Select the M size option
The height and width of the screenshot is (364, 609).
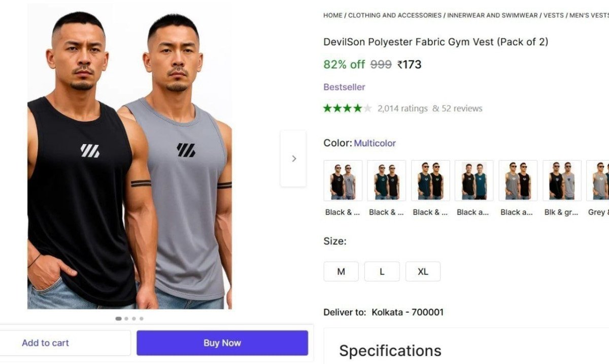341,271
